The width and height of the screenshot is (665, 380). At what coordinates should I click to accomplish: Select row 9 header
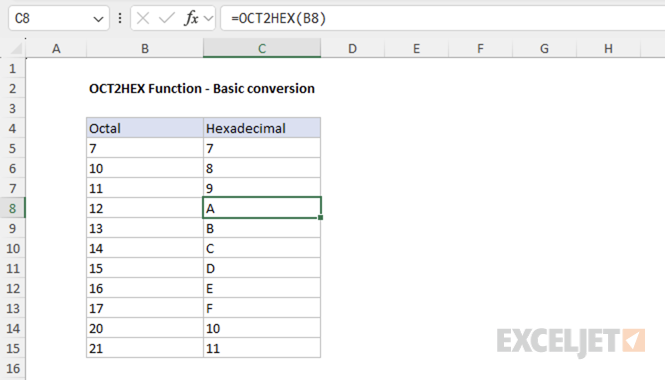[12, 228]
